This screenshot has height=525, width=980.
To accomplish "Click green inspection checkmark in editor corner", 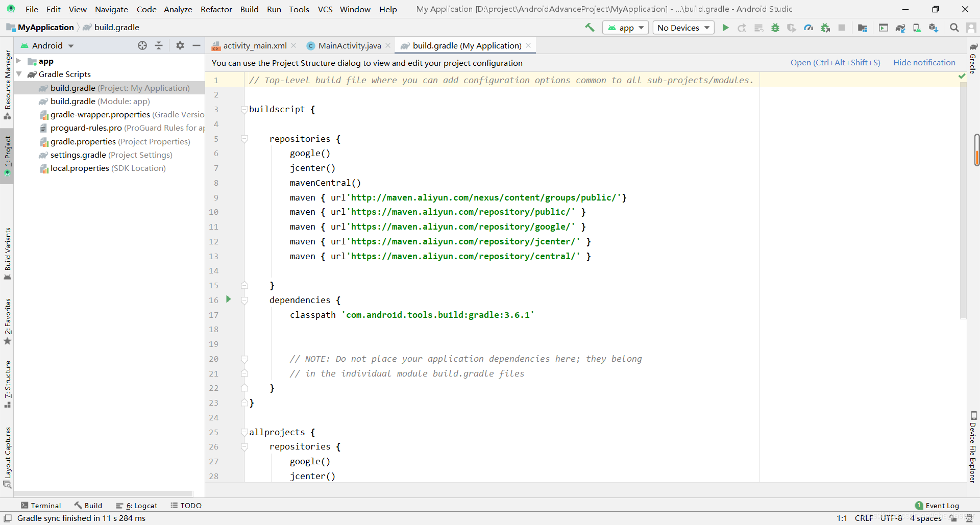I will pos(962,76).
